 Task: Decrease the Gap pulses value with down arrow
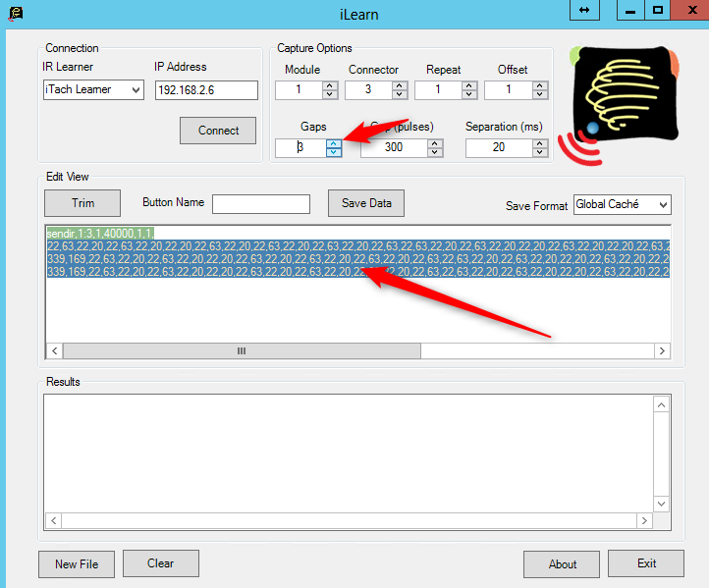(435, 152)
